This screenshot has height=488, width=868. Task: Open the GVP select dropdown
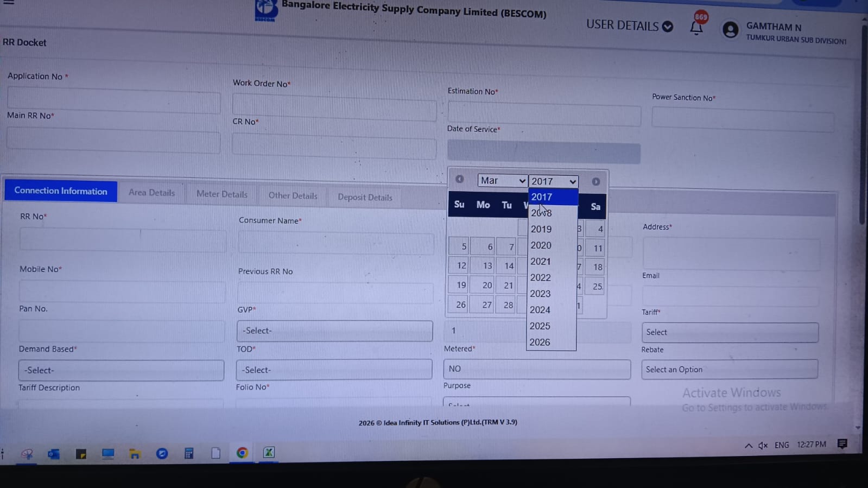coord(334,331)
